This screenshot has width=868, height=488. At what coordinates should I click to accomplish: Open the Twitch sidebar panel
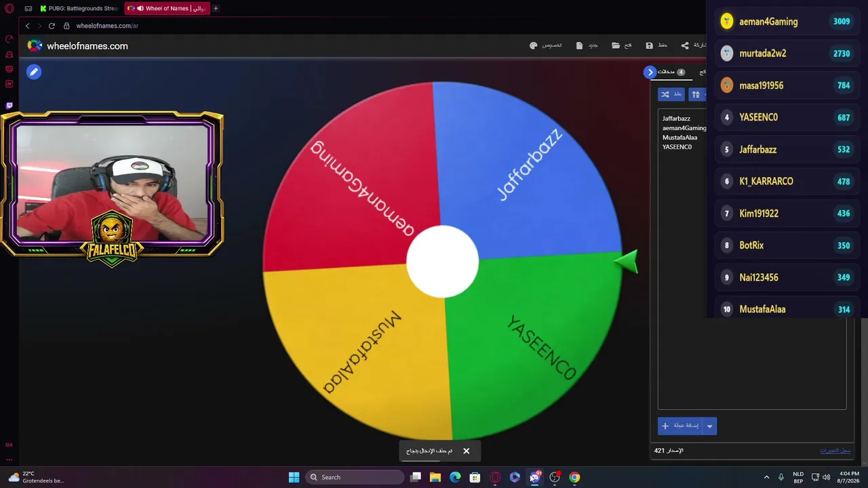9,106
